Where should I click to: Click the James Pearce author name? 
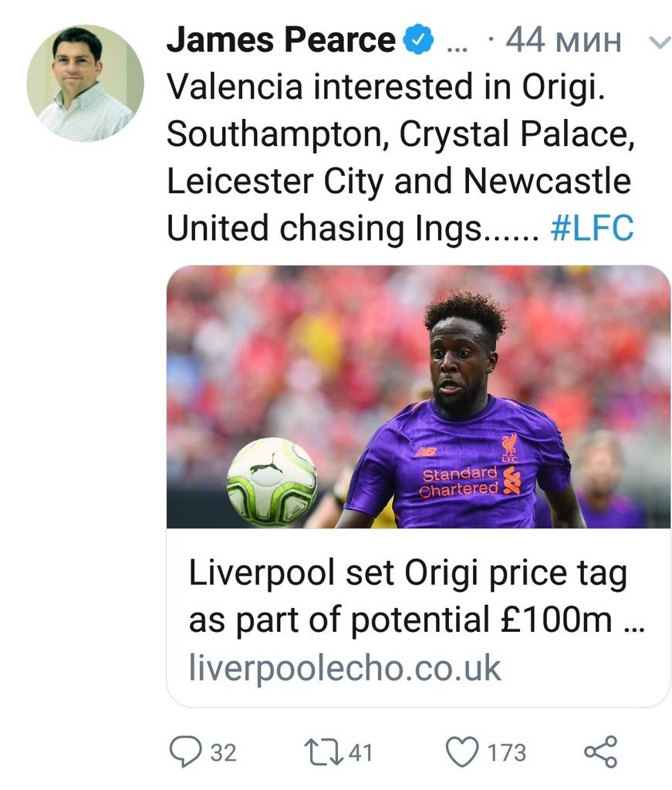point(280,40)
